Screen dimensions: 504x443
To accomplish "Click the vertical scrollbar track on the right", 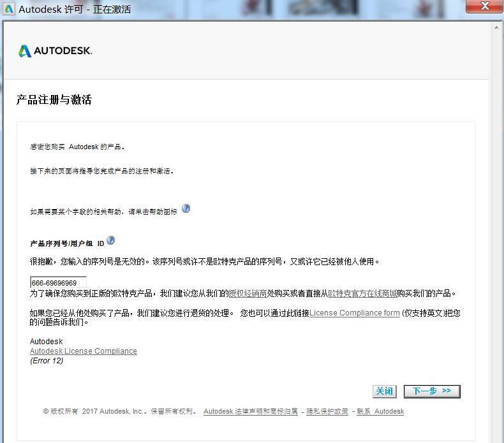I will 498,229.
